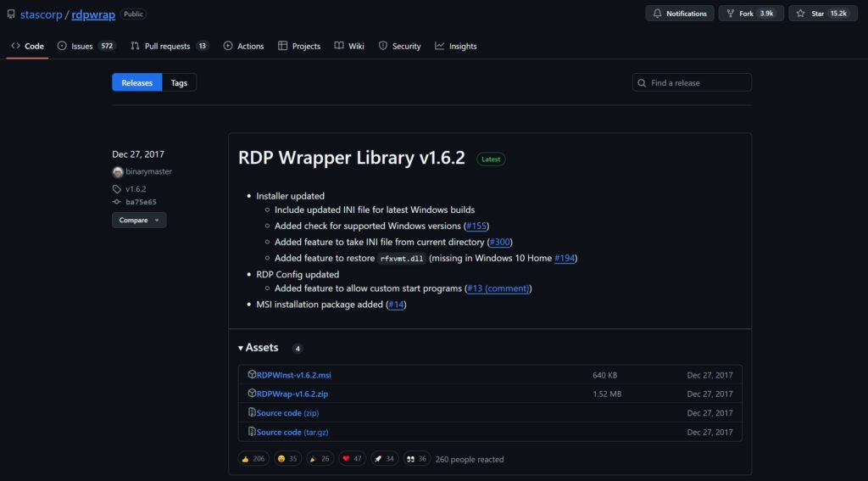Viewport: 868px width, 481px height.
Task: Download Source code (tar.gz)
Action: click(x=292, y=432)
